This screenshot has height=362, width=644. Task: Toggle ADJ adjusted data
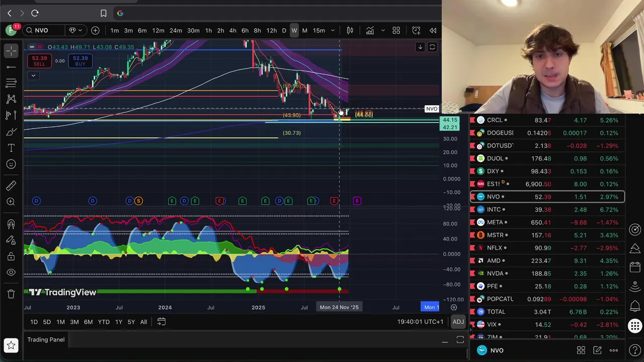click(x=458, y=322)
